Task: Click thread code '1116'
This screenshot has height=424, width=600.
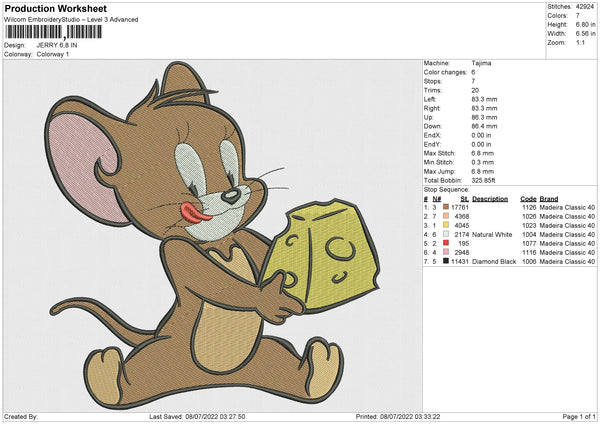Action: coord(529,252)
